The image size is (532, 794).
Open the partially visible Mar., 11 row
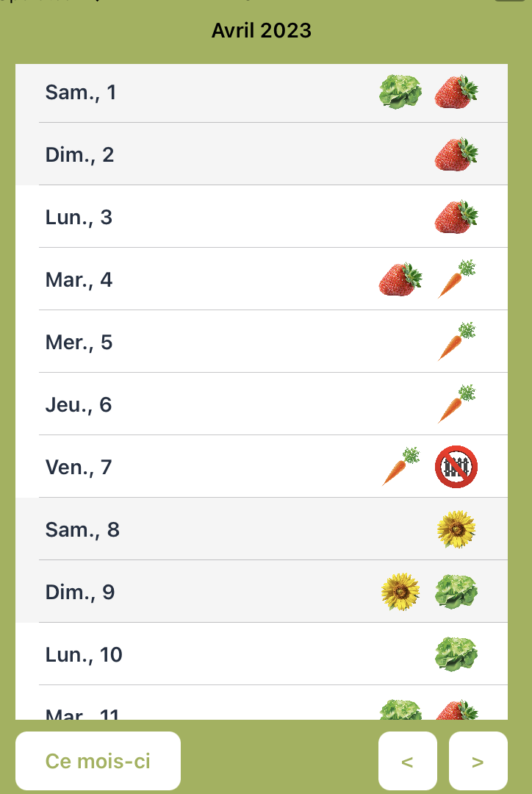(262, 703)
